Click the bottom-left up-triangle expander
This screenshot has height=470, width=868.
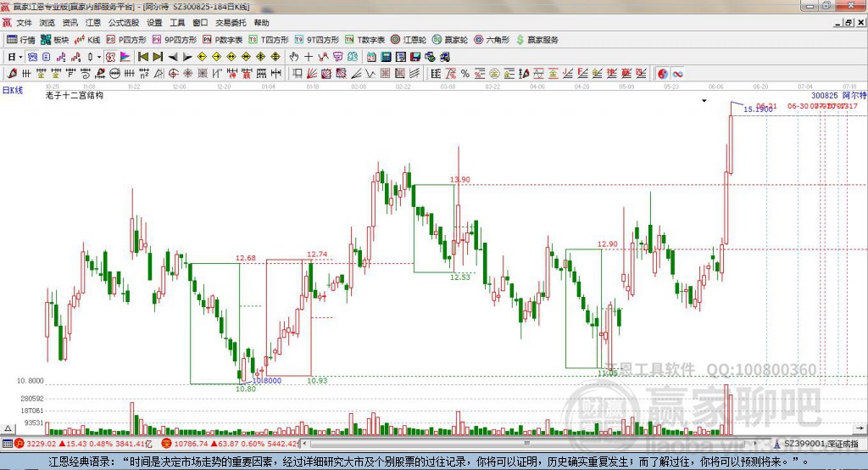(x=8, y=428)
